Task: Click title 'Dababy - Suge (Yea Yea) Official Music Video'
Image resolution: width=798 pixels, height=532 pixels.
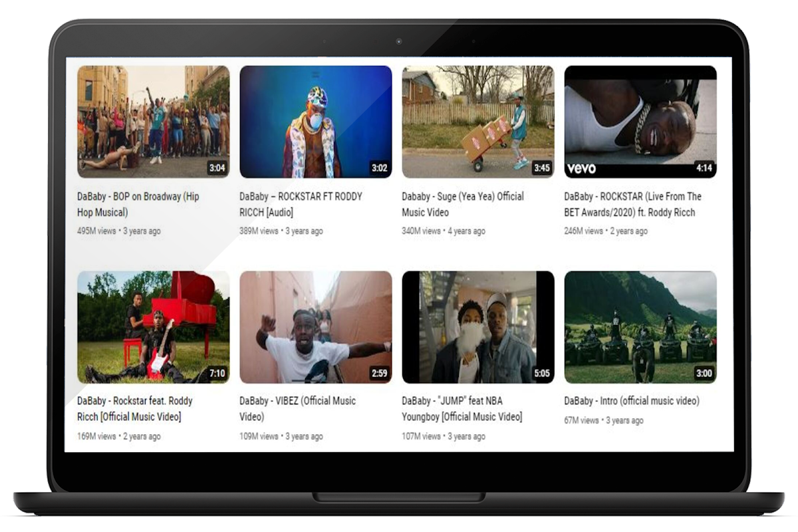Action: coord(463,204)
